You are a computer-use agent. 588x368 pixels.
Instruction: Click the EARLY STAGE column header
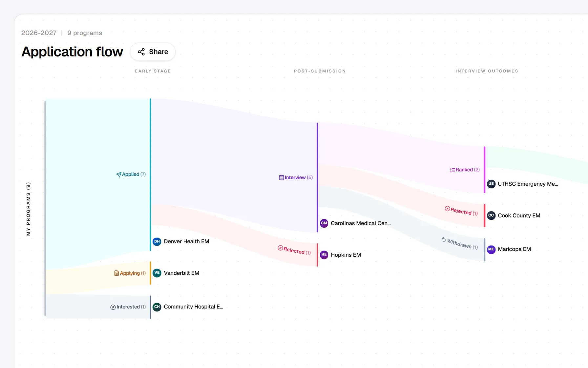[153, 71]
